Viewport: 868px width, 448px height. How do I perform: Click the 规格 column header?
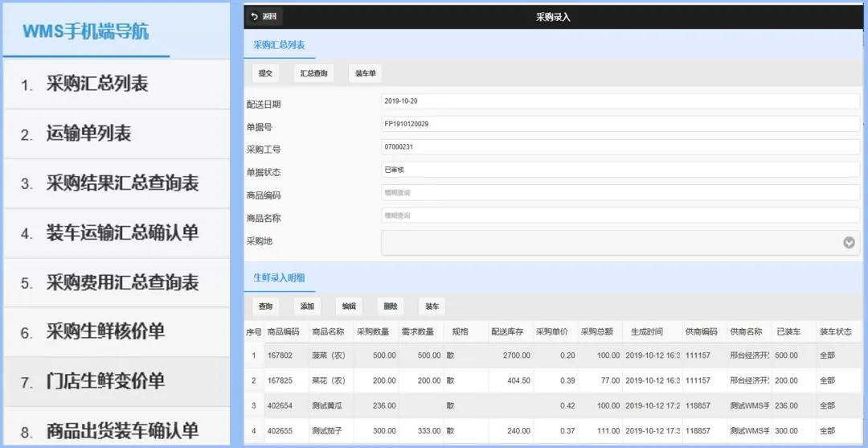pyautogui.click(x=460, y=331)
